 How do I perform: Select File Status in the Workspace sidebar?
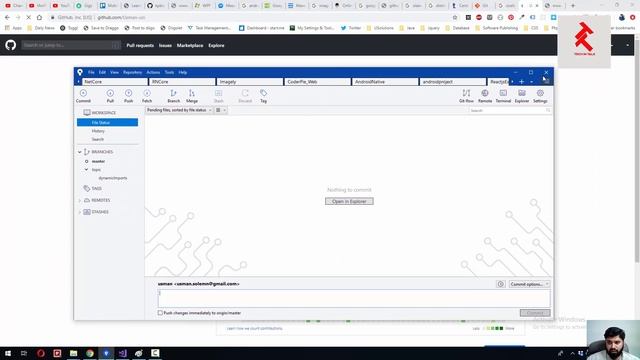pyautogui.click(x=107, y=122)
